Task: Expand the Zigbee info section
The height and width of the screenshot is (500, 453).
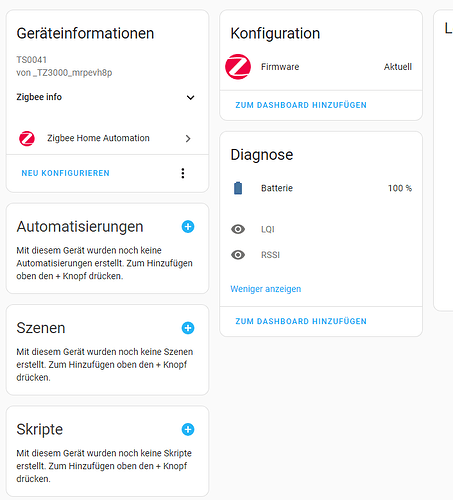Action: pos(105,97)
